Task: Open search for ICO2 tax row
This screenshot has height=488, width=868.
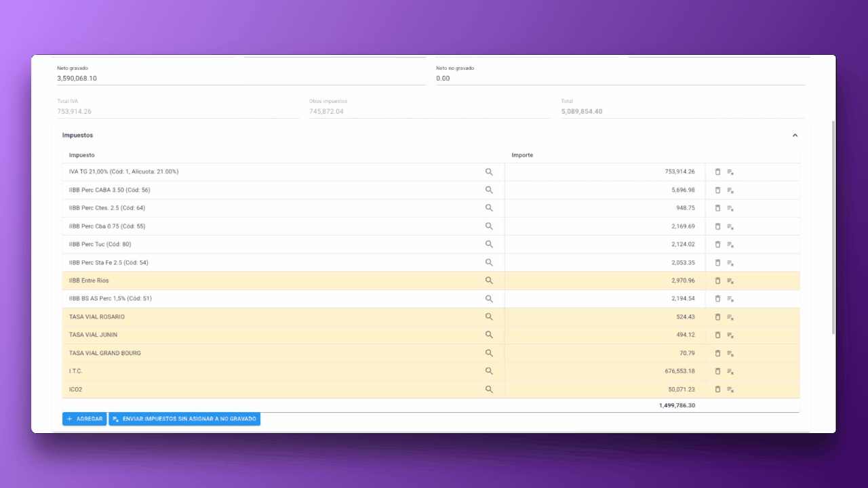Action: [489, 390]
